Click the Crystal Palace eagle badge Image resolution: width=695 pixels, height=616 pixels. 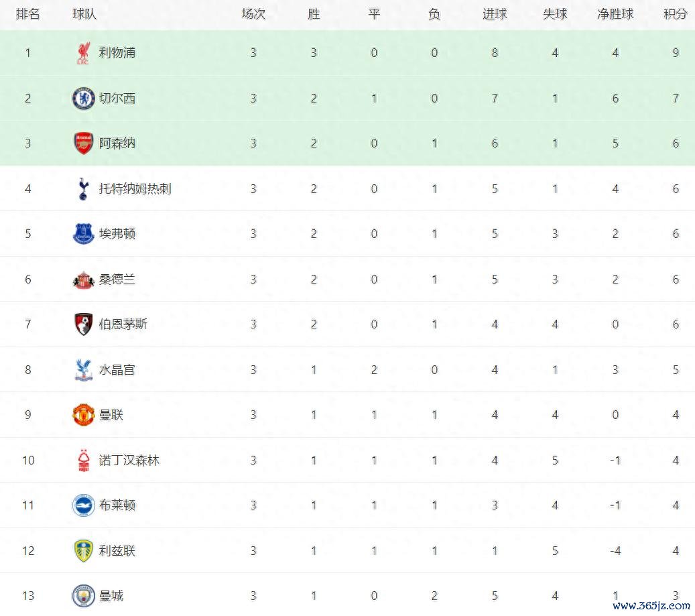[83, 370]
